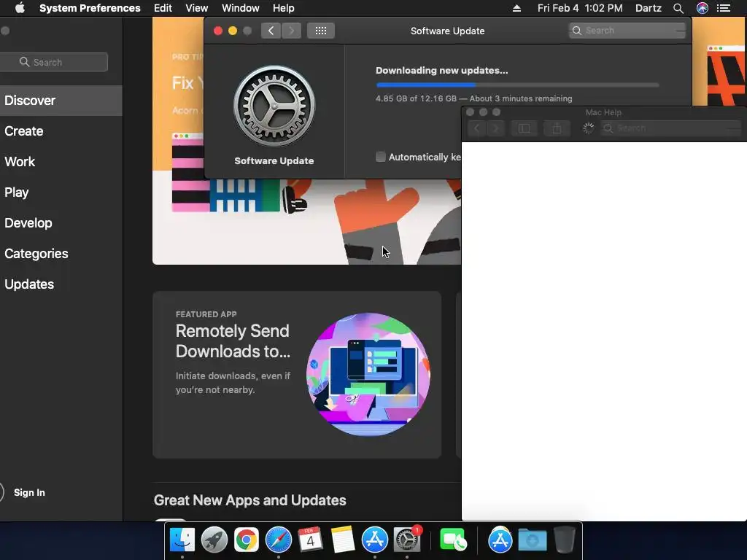Screen dimensions: 747x560
Task: Open Dartz user menu in menu bar
Action: (x=649, y=8)
